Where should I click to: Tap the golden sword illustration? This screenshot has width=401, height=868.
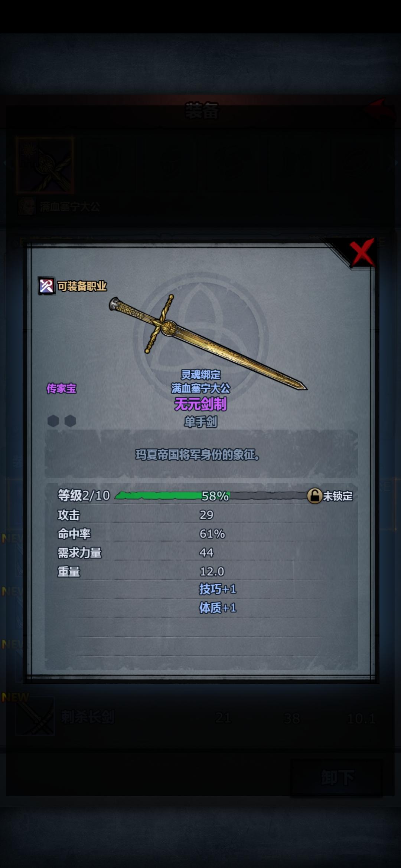208,342
